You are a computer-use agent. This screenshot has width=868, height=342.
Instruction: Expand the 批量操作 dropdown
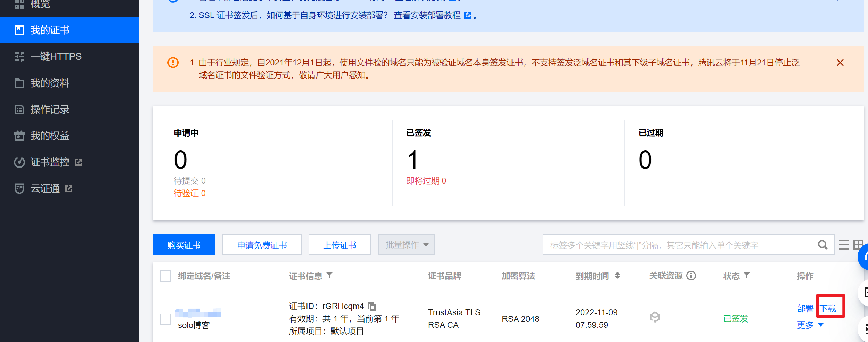click(406, 245)
